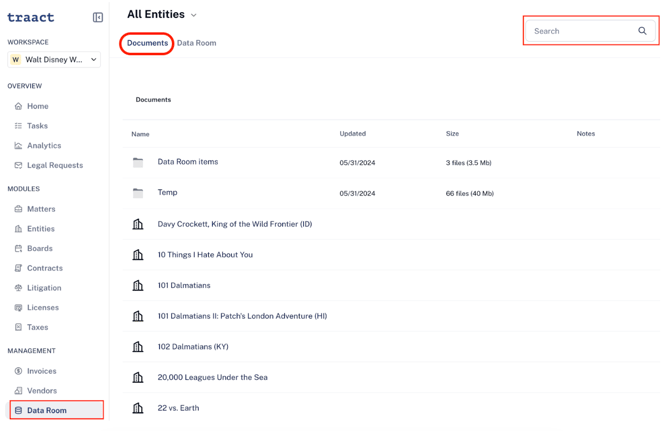
Task: Click the Contracts scroll icon
Action: (x=18, y=268)
